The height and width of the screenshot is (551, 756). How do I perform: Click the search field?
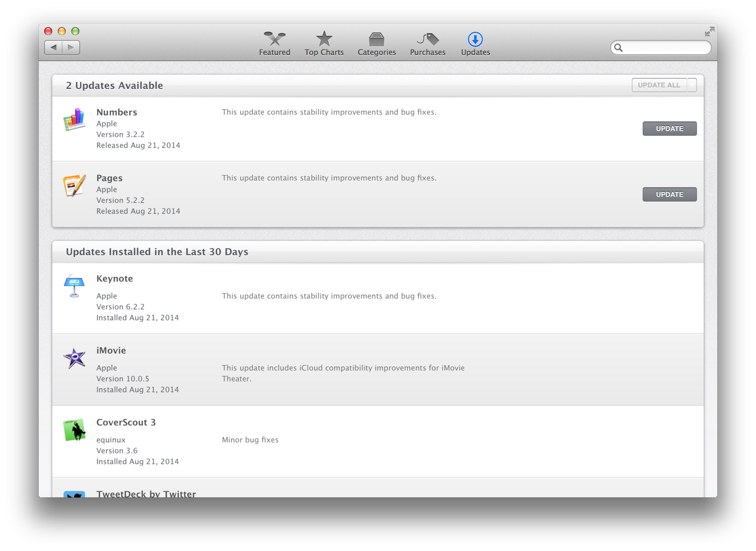[x=661, y=48]
